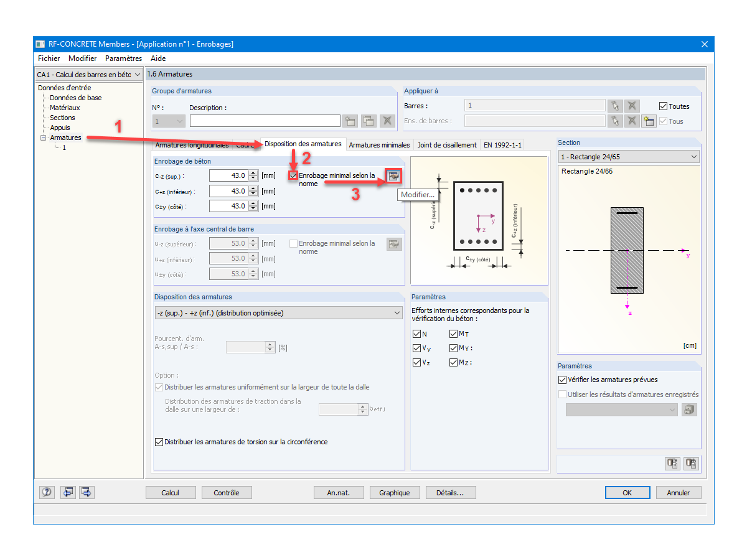Delete the reinforcement group
The width and height of the screenshot is (747, 560).
(x=387, y=121)
